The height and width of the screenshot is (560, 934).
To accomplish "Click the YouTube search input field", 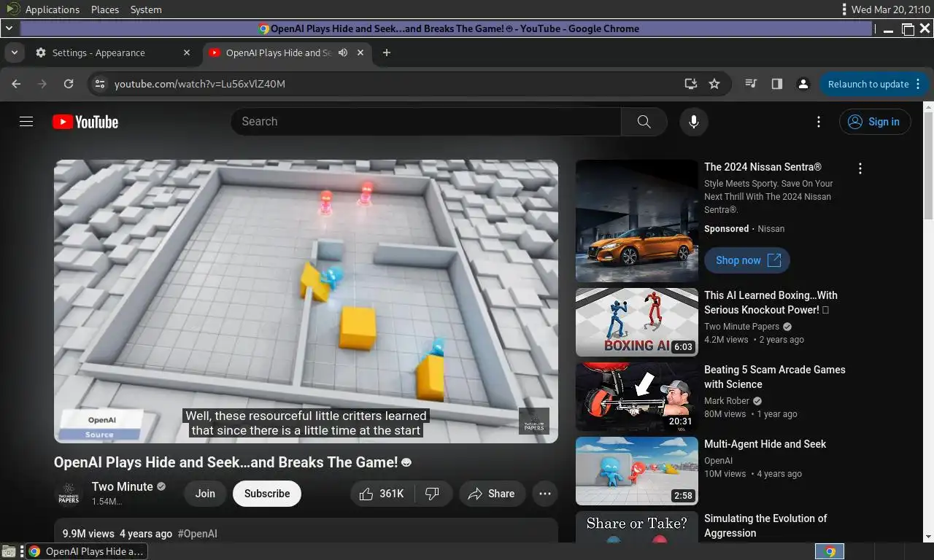I will (x=426, y=122).
